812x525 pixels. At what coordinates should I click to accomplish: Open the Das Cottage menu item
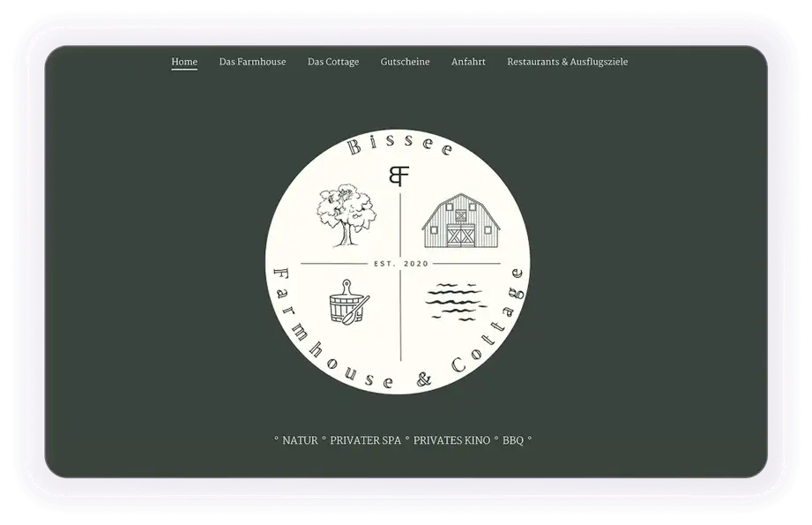333,62
